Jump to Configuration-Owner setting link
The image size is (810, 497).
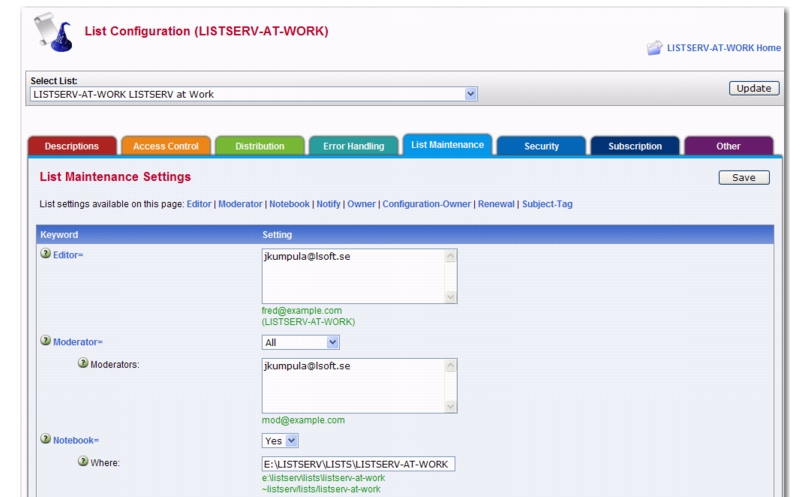pyautogui.click(x=427, y=204)
